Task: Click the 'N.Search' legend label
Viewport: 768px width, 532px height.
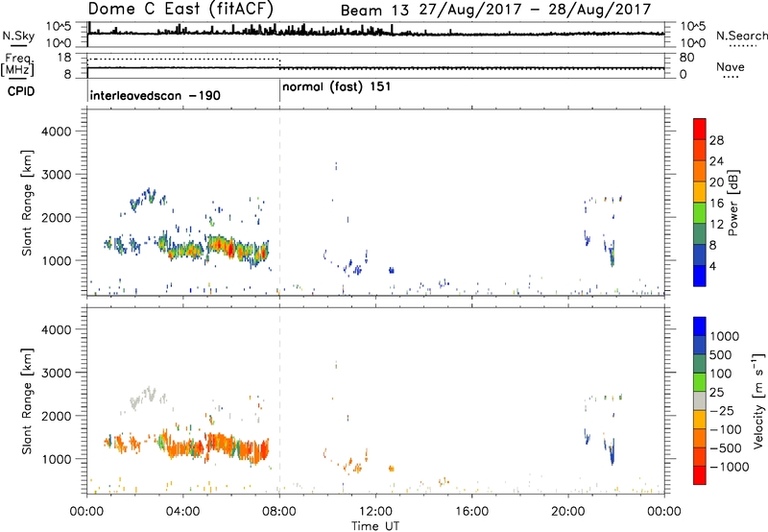Action: [x=741, y=36]
